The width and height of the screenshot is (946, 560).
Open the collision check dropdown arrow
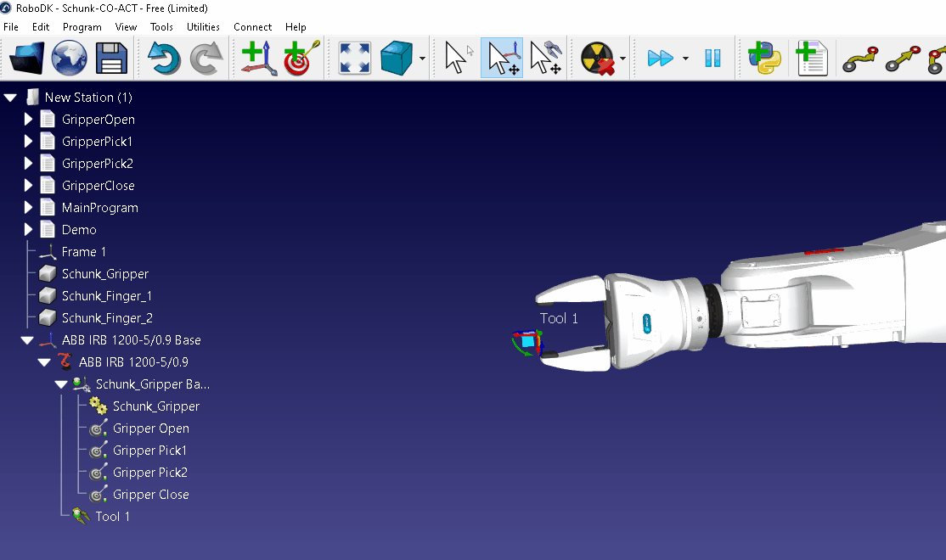tap(622, 59)
